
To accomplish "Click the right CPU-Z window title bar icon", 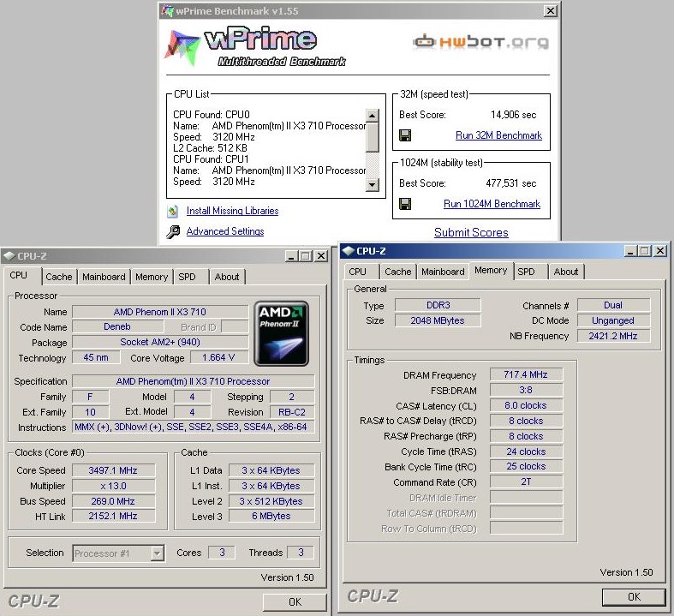I will [349, 251].
